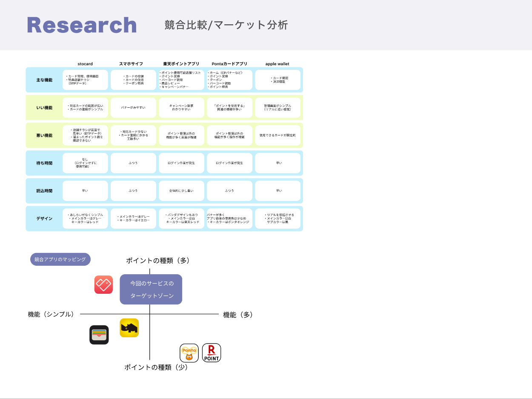Select the Ponta app icon

(x=189, y=353)
